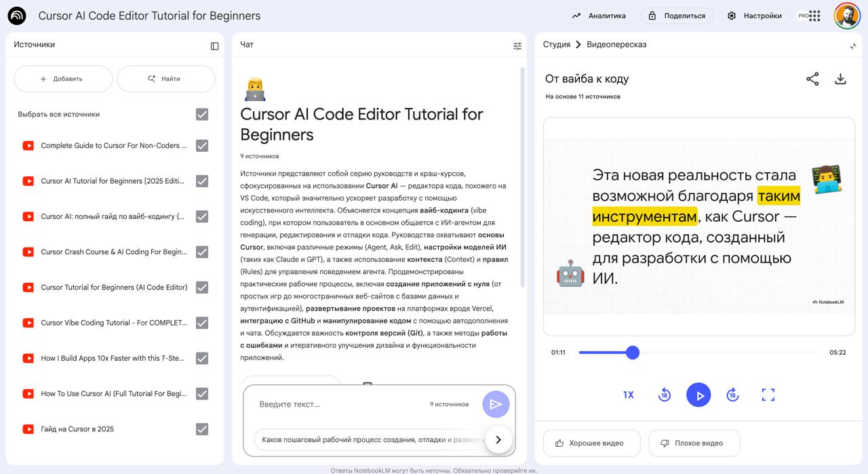Screen dimensions: 868x474
Task: Select suggested question Каков пошаговый рабочий процесс
Action: [x=372, y=439]
